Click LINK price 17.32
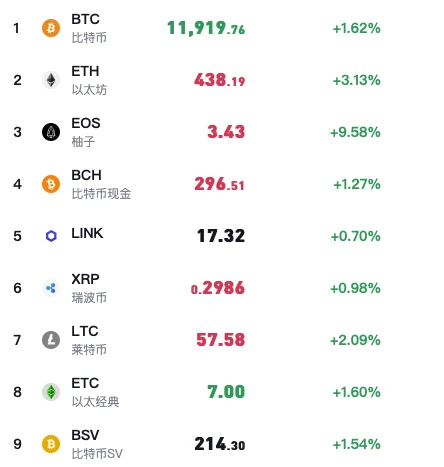This screenshot has width=444, height=467. [221, 236]
